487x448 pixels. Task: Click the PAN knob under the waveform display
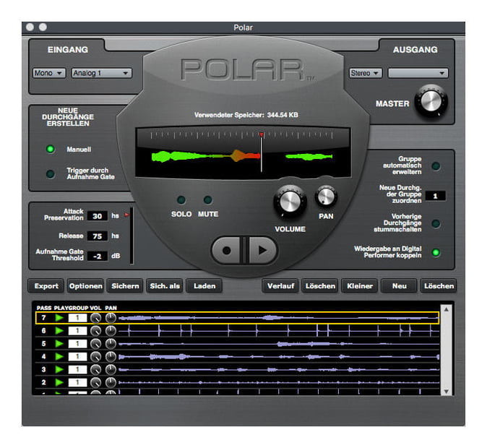coord(326,197)
